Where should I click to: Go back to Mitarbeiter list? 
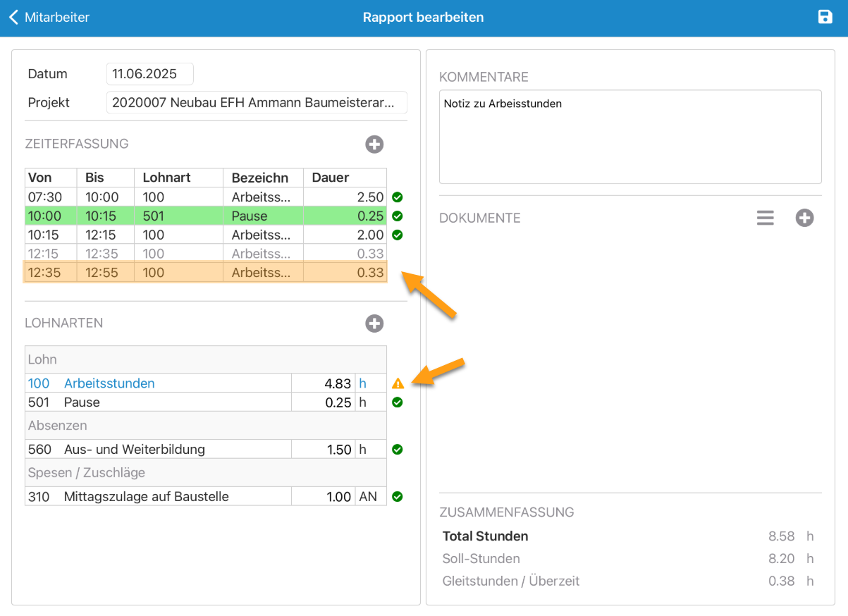tap(49, 17)
